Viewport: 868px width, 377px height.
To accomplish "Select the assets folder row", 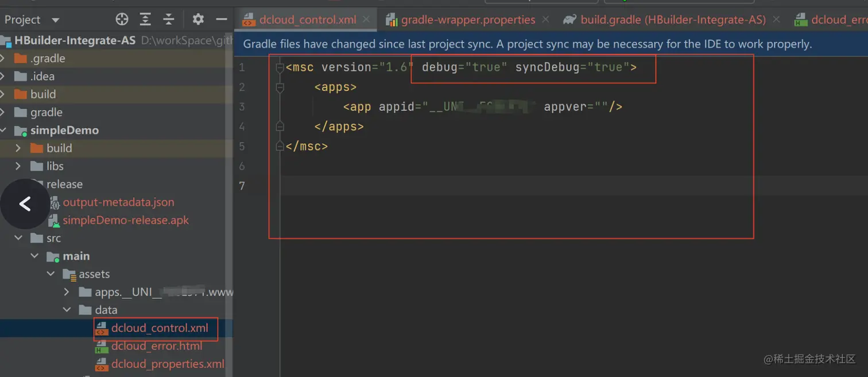I will pyautogui.click(x=116, y=274).
